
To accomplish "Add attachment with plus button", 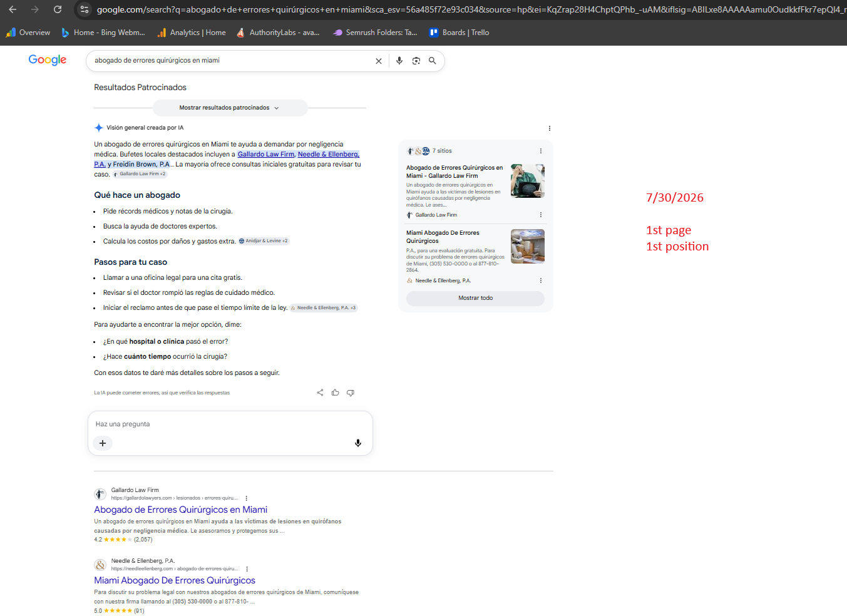I will (x=103, y=443).
